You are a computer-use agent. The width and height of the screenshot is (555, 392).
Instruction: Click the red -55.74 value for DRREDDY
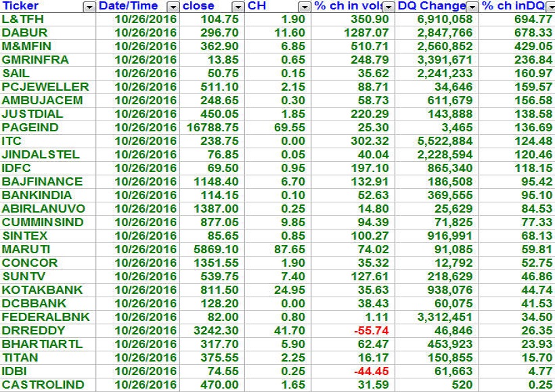coord(370,330)
